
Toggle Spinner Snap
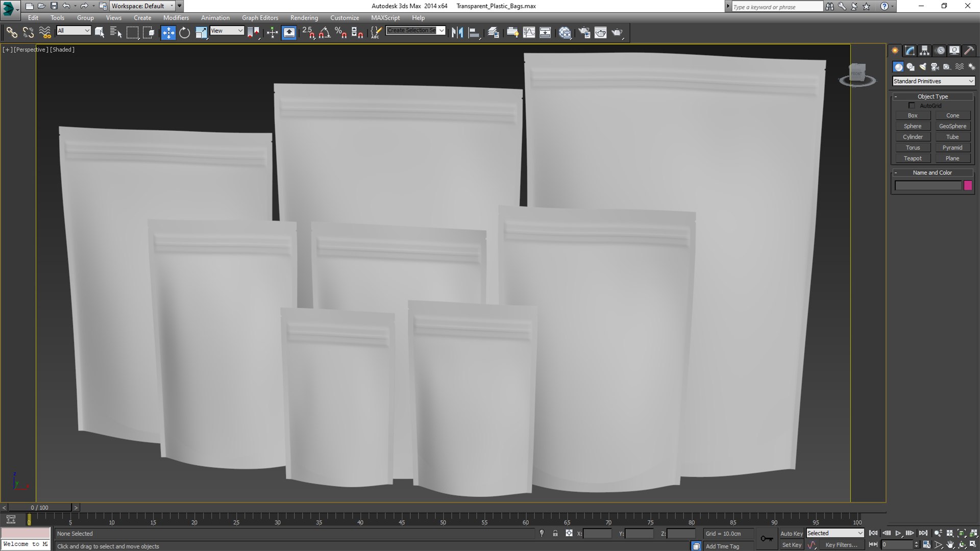click(x=357, y=33)
